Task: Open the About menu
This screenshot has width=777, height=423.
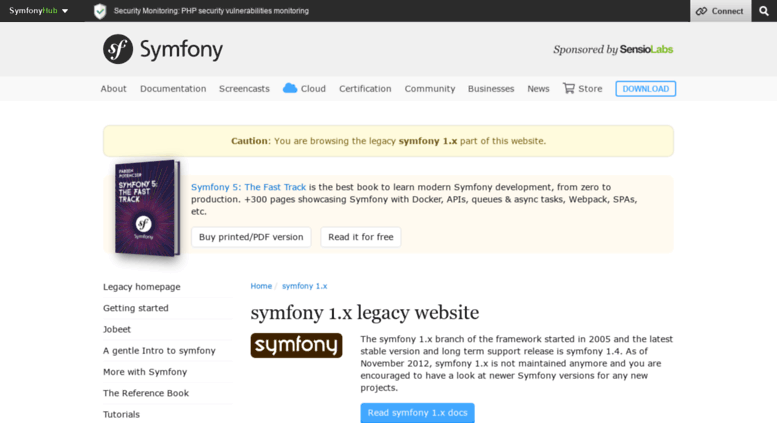Action: coord(113,89)
